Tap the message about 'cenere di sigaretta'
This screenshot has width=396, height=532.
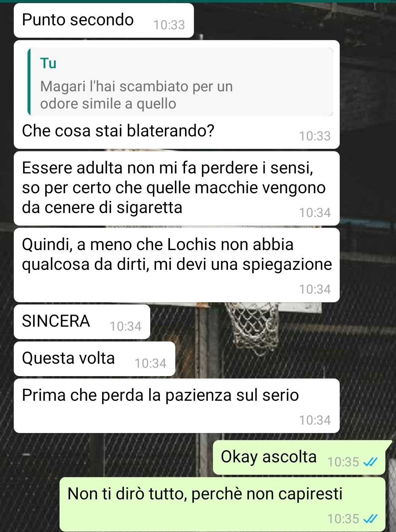coord(177,188)
